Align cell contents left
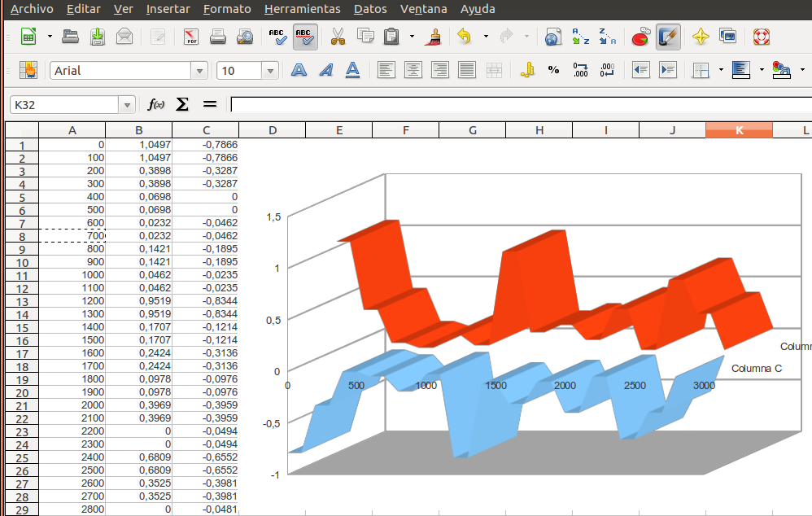Image resolution: width=812 pixels, height=516 pixels. 386,70
